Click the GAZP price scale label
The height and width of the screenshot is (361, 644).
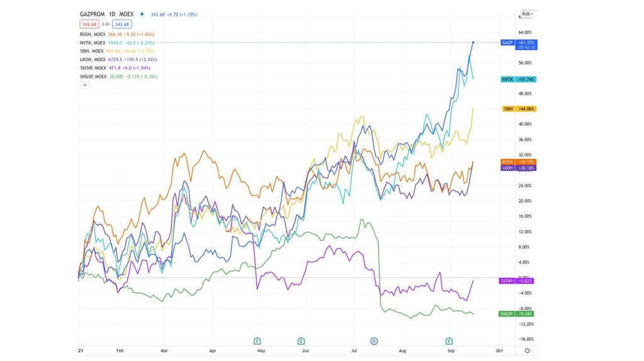(508, 43)
